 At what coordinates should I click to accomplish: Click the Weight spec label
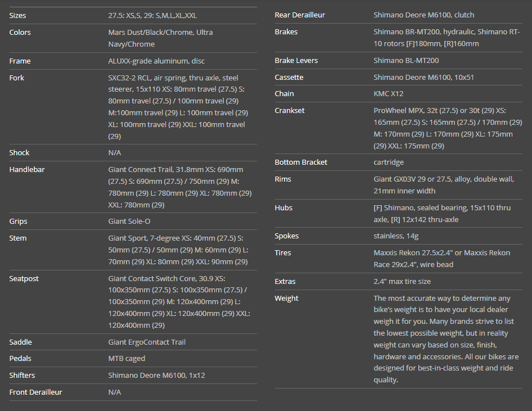287,298
